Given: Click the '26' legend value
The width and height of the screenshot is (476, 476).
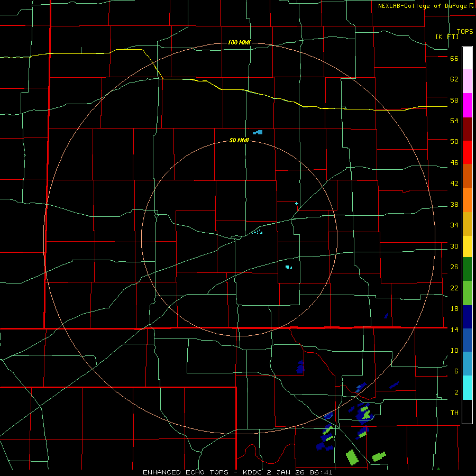Looking at the screenshot, I should pyautogui.click(x=454, y=267).
